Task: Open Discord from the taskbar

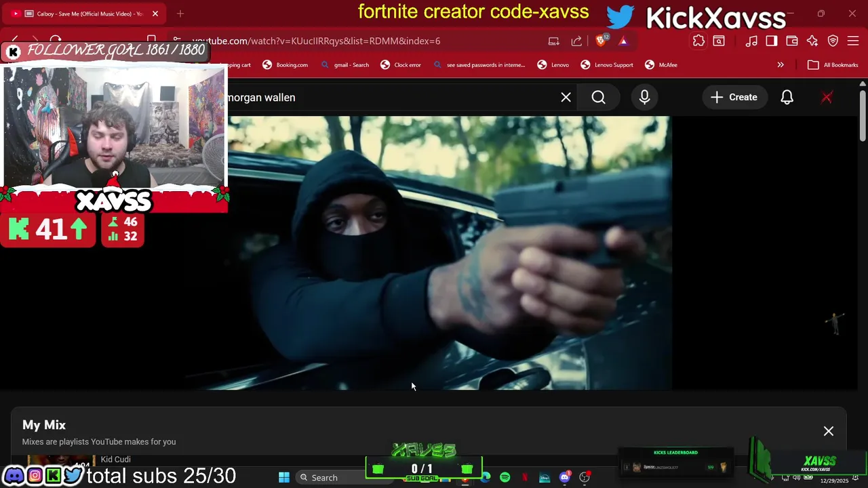Action: [x=564, y=478]
